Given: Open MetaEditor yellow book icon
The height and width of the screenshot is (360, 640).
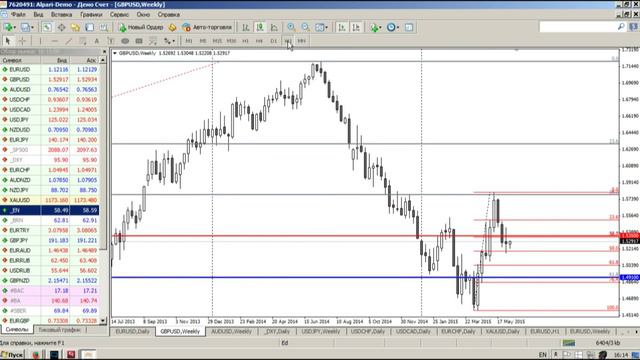Looking at the screenshot, I should point(172,27).
